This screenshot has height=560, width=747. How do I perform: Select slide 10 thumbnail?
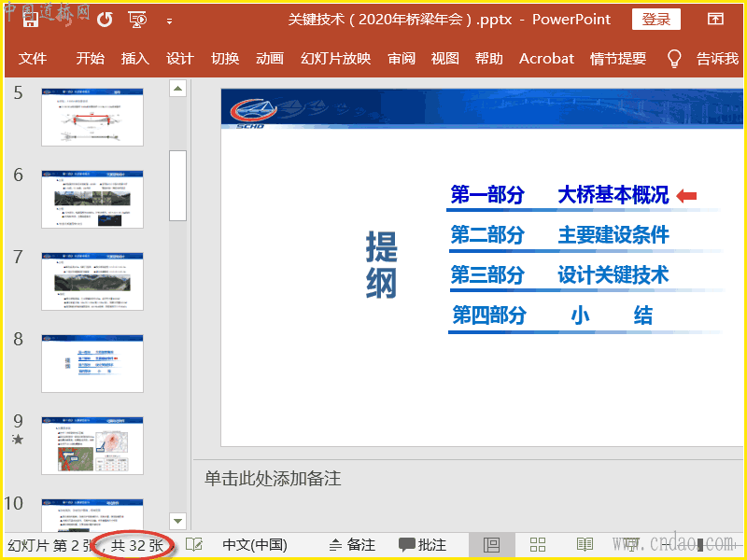point(92,515)
